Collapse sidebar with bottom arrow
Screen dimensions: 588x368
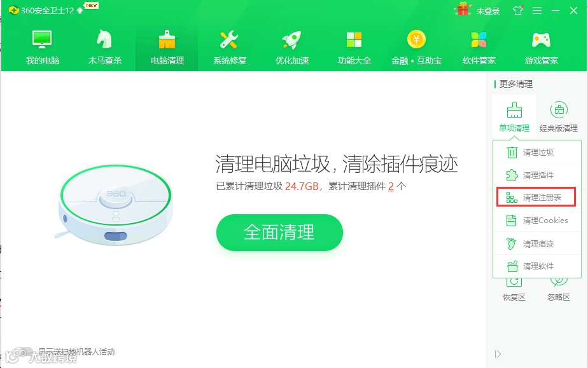coord(498,354)
